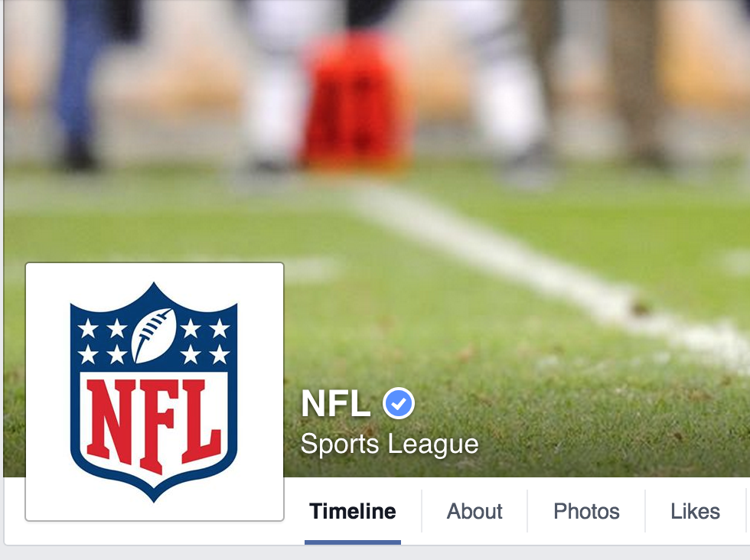Click the blue underline beneath Timeline
Screen dimensions: 750x560
[353, 542]
